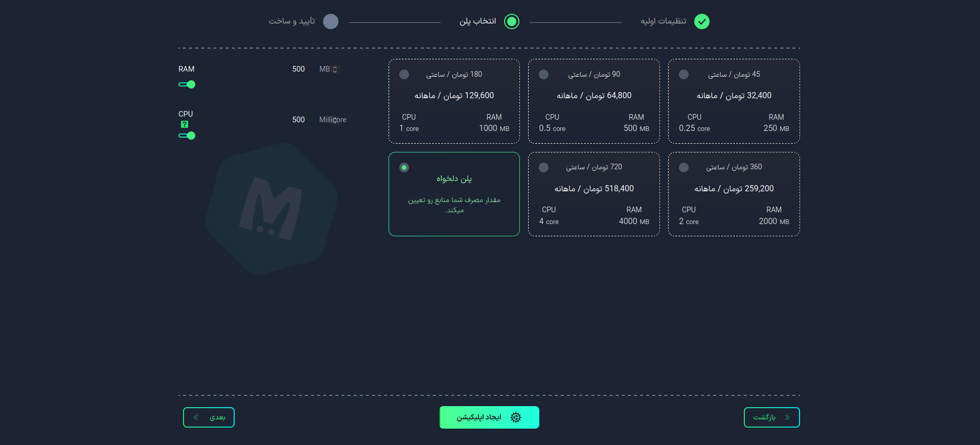Click the custom plan description text
Viewport: 980px width, 445px height.
coord(454,205)
